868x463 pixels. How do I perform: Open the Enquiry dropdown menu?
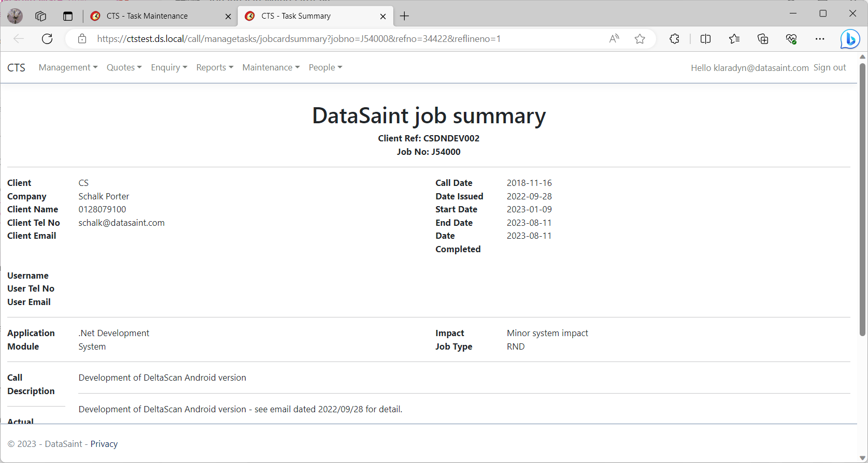169,67
